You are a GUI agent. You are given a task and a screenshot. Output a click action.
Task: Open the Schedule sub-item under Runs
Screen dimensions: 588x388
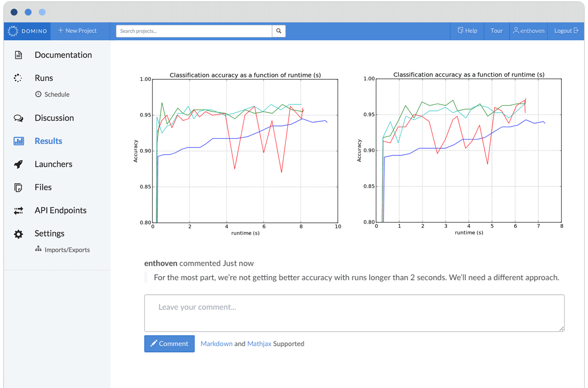pyautogui.click(x=57, y=95)
